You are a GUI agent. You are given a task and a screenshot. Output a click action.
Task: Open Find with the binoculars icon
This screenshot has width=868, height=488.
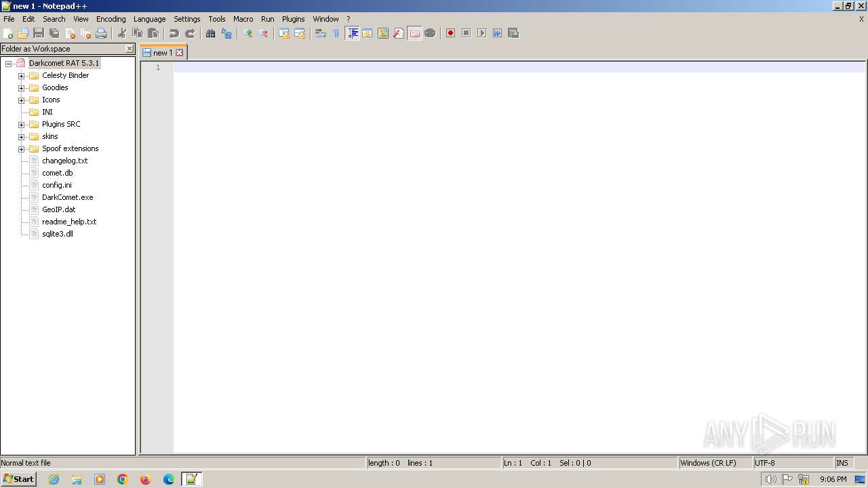point(211,33)
